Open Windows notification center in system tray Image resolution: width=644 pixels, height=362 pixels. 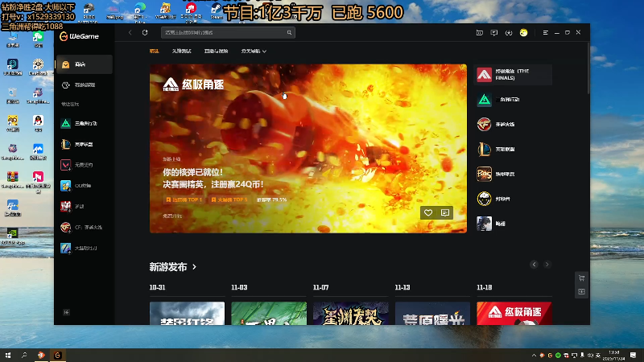click(x=633, y=355)
